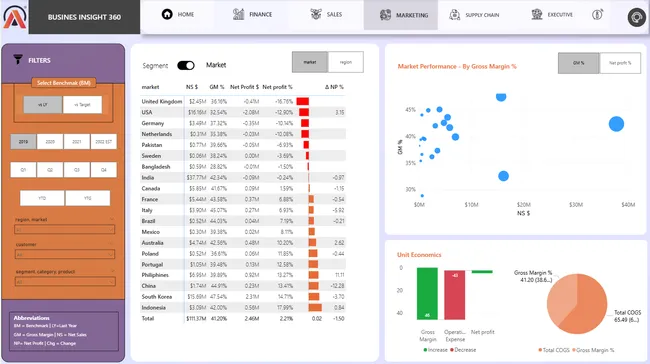Choose quarter Q2
Viewport: 650px width, 364px height.
click(x=50, y=170)
